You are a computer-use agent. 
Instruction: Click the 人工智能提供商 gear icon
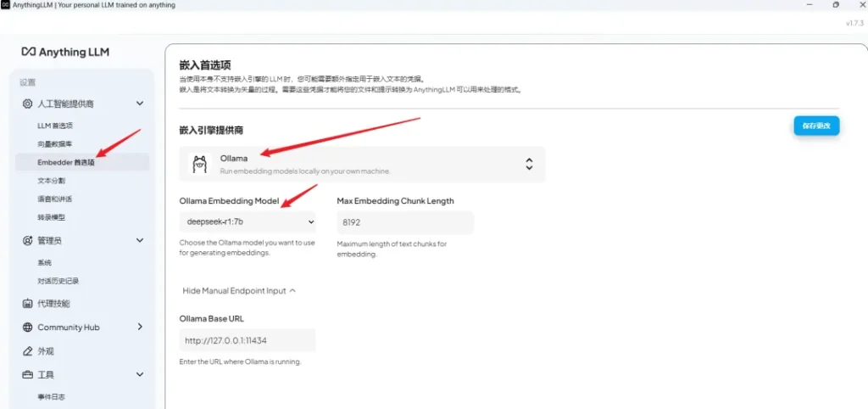(x=27, y=104)
